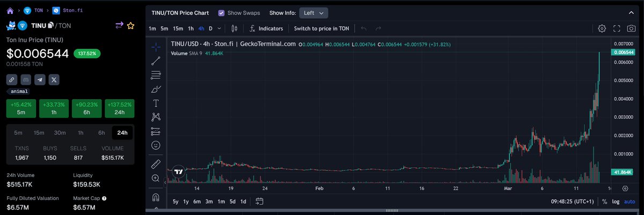Enter fullscreen chart mode
Image resolution: width=644 pixels, height=215 pixels.
[x=617, y=28]
